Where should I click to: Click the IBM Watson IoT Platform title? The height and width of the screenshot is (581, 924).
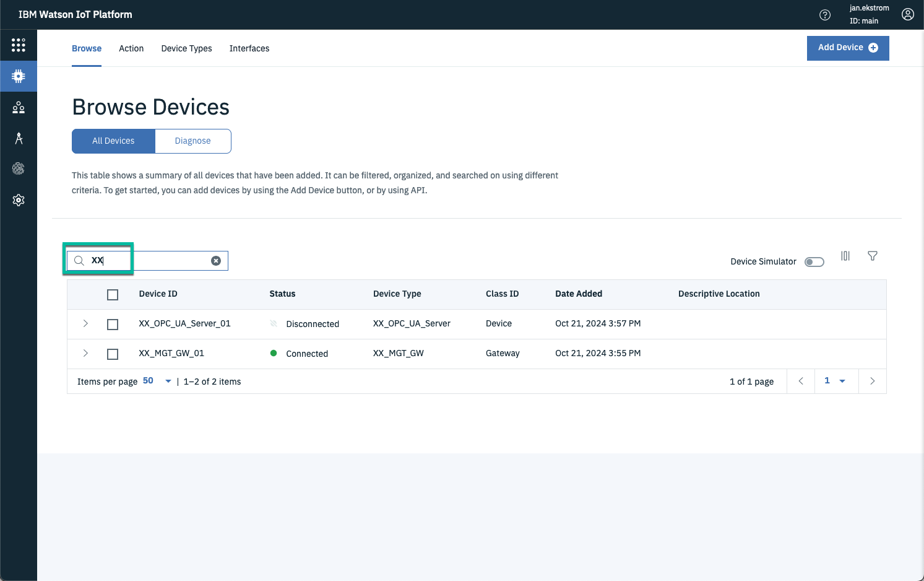pyautogui.click(x=76, y=14)
